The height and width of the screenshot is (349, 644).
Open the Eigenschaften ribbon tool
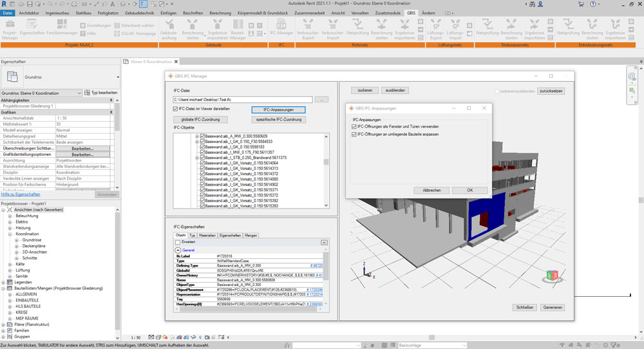tap(32, 27)
